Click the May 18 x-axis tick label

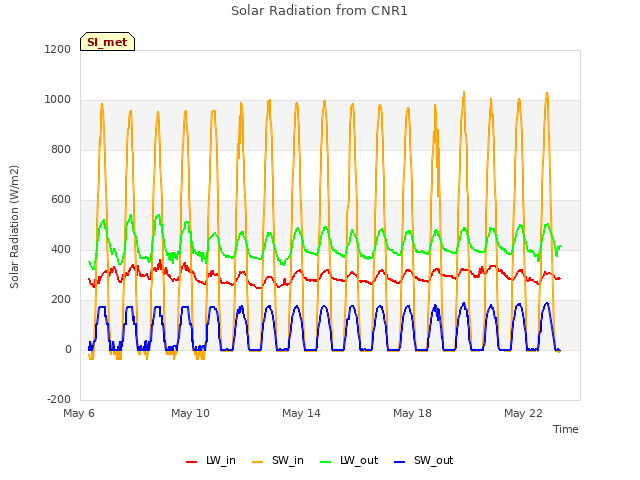[412, 413]
